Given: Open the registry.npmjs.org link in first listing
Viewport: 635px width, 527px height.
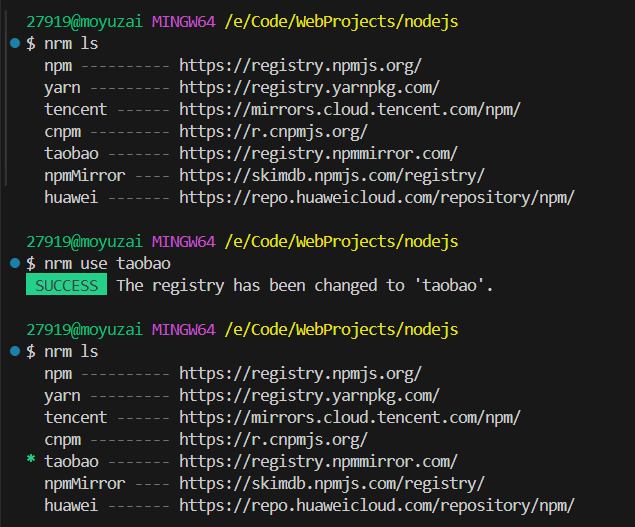Looking at the screenshot, I should (x=300, y=66).
